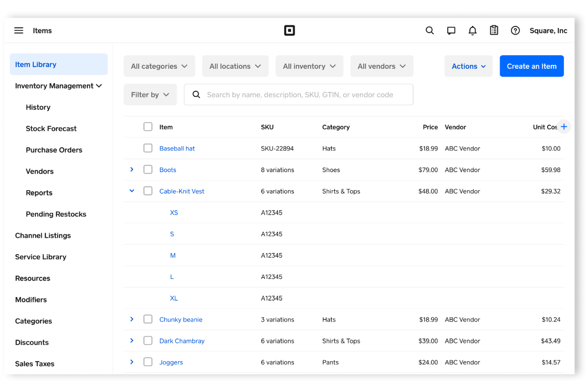
Task: Open the Actions dropdown
Action: pos(468,66)
